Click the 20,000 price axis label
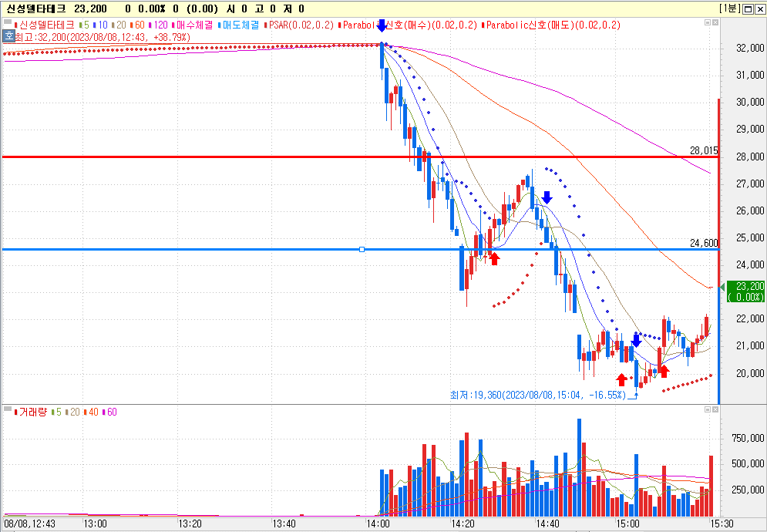Image resolution: width=767 pixels, height=532 pixels. coord(750,373)
